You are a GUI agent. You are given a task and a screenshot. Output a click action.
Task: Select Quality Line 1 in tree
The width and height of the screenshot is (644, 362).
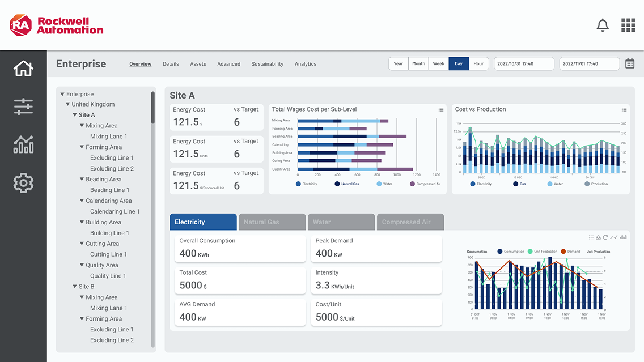click(x=108, y=276)
